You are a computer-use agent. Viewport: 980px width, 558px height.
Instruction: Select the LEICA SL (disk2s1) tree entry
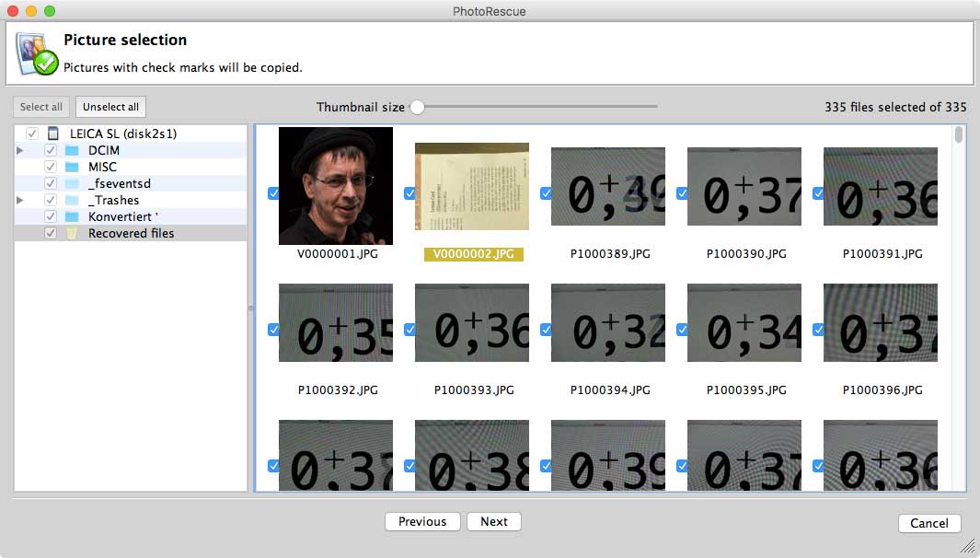[123, 134]
